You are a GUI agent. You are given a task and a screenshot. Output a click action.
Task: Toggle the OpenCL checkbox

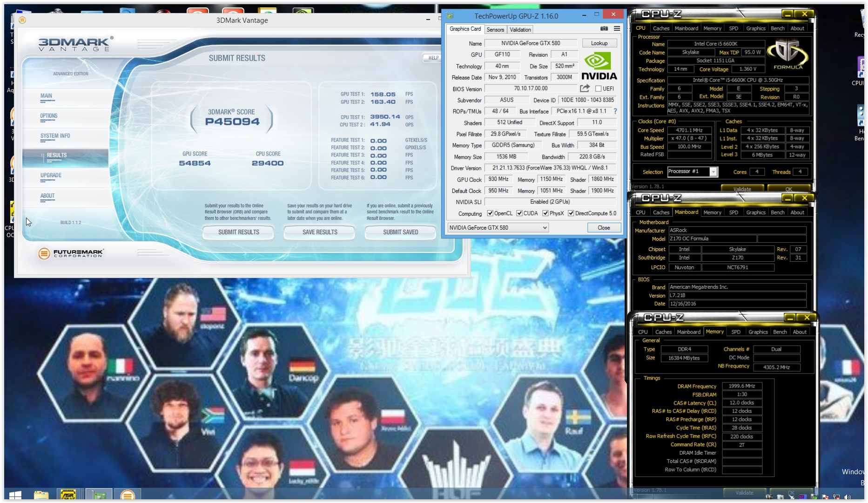click(x=490, y=213)
